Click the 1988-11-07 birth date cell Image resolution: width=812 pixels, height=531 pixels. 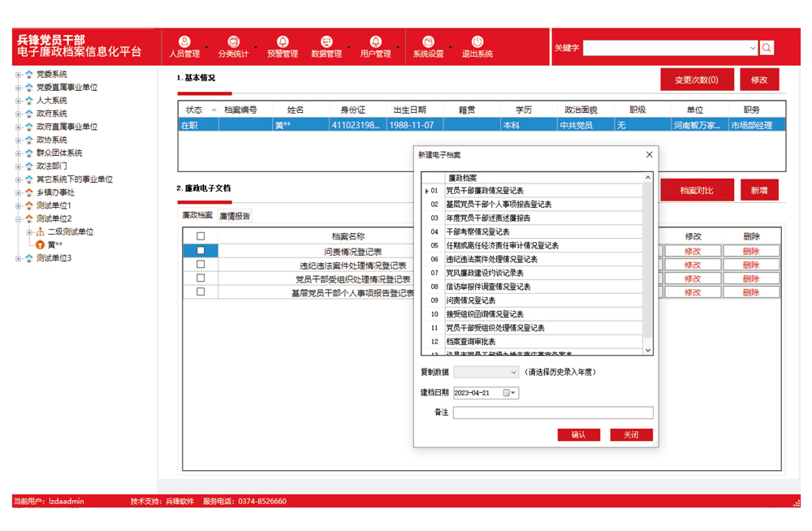(x=415, y=125)
